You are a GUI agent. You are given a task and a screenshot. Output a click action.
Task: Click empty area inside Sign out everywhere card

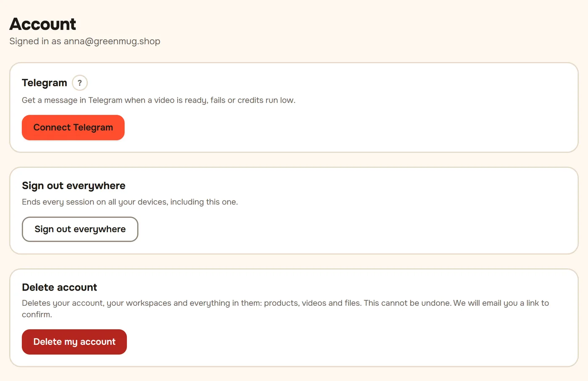coord(378,227)
